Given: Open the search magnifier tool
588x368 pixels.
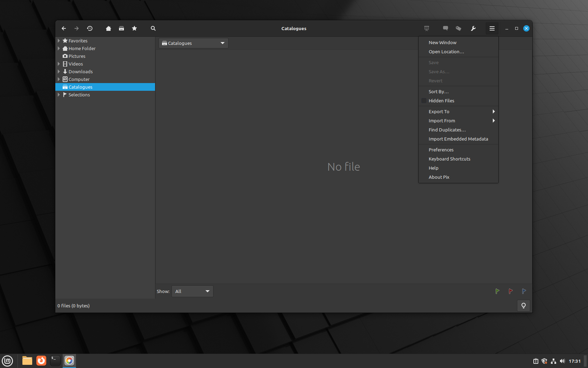Looking at the screenshot, I should [153, 28].
